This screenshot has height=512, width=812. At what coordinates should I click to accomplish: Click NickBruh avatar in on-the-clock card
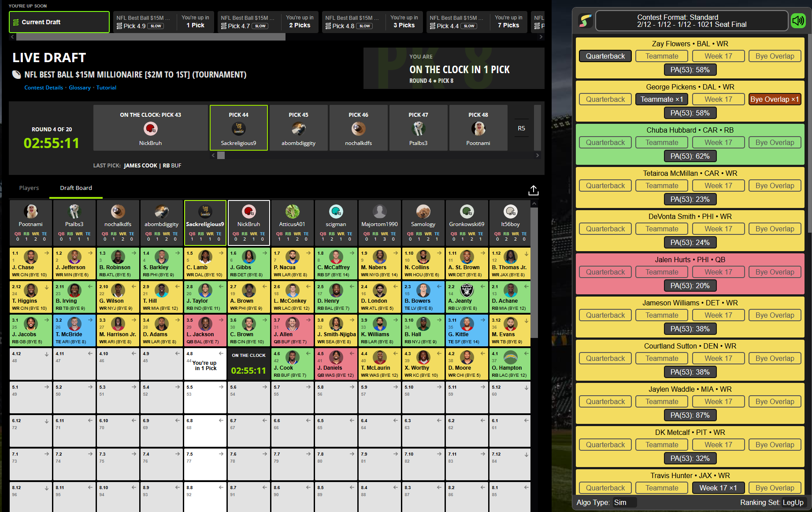click(x=150, y=129)
